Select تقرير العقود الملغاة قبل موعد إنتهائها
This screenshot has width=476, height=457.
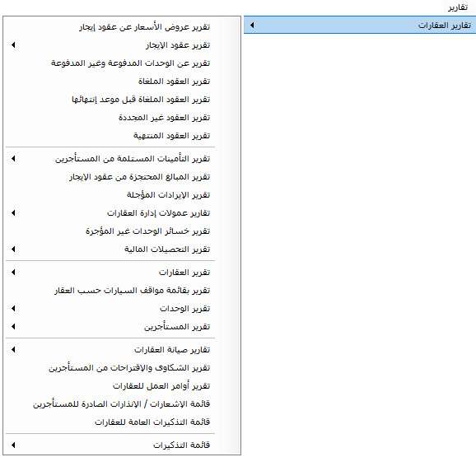click(x=141, y=100)
